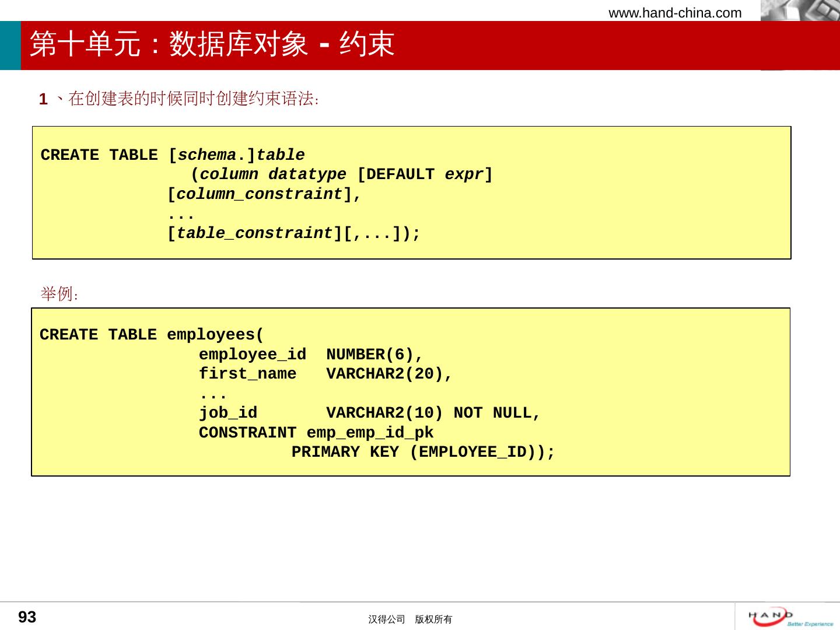Select the slide title about 数据库对象 - 约束
The image size is (840, 630).
pyautogui.click(x=212, y=44)
